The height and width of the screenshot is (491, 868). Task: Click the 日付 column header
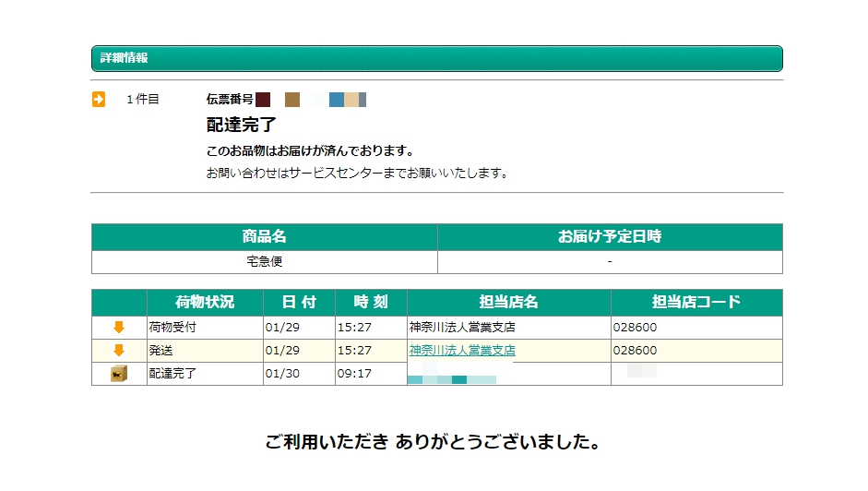click(299, 302)
